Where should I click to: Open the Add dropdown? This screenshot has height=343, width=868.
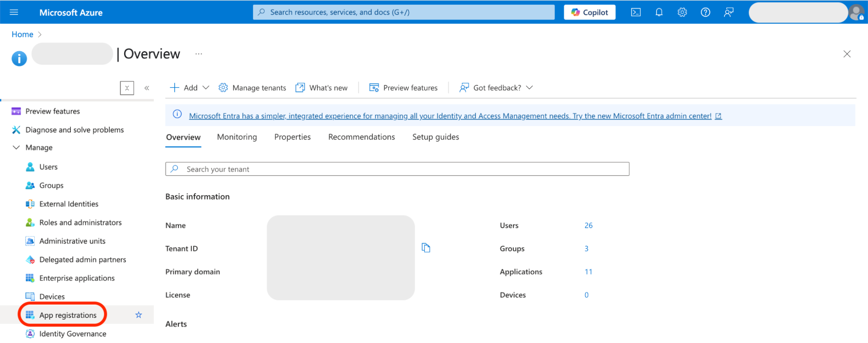point(189,88)
